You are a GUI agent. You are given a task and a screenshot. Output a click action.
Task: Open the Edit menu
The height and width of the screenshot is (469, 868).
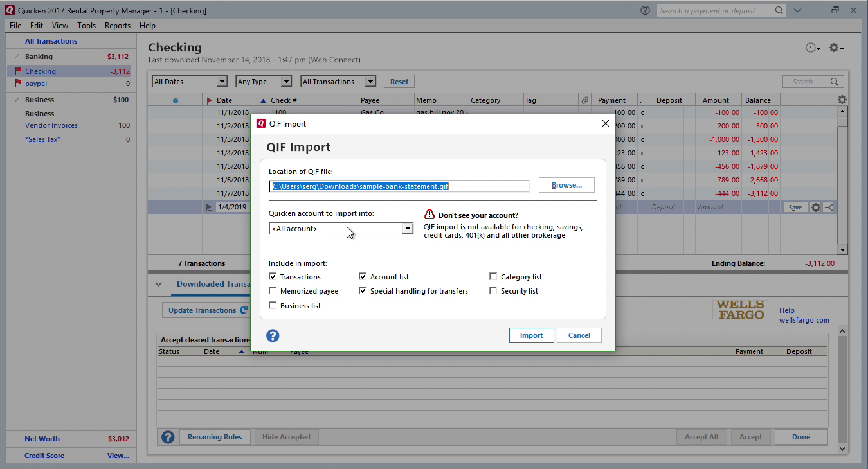(37, 26)
